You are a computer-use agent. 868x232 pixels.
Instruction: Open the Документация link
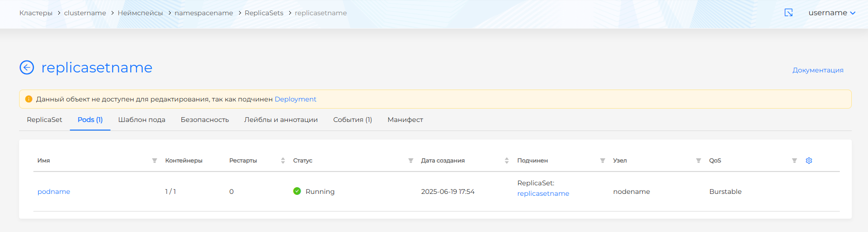817,70
